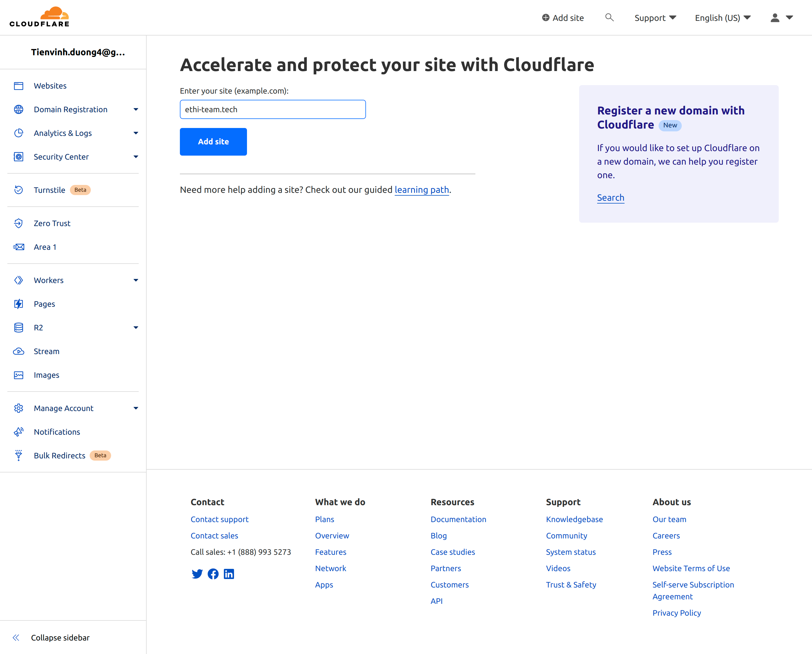Open the Area 1 sidebar item
This screenshot has height=654, width=812.
45,247
